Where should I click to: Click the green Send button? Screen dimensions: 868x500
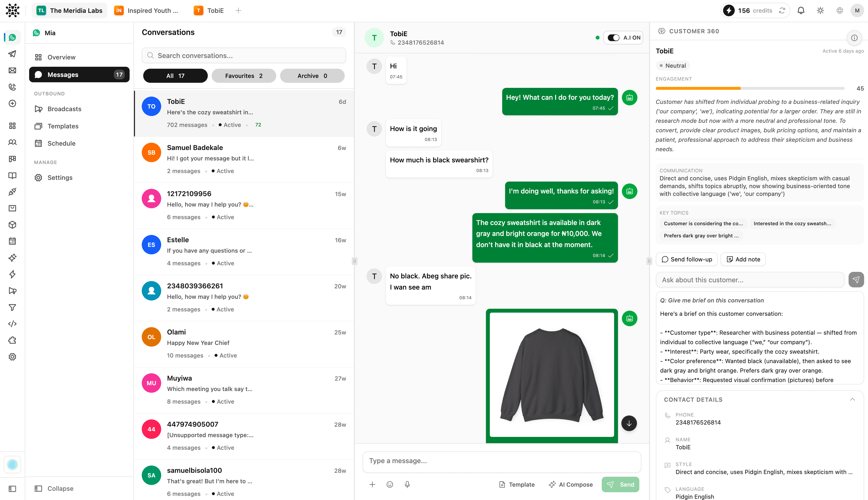click(x=620, y=484)
